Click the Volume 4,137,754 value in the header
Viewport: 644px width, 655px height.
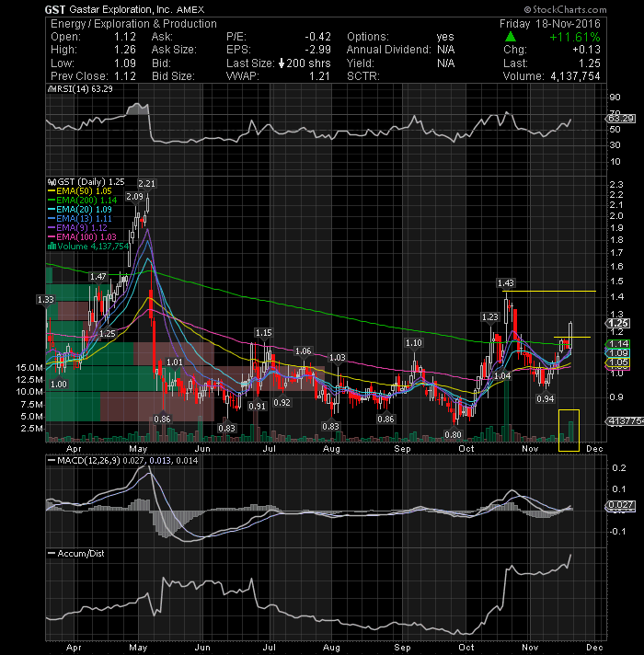click(575, 76)
